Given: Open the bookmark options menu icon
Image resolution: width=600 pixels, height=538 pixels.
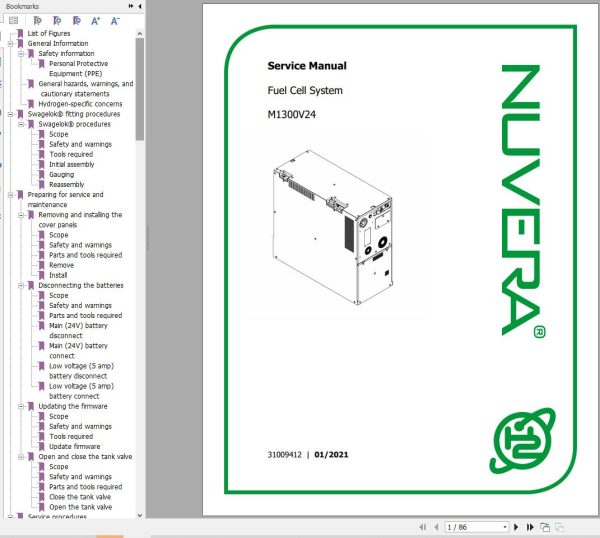Looking at the screenshot, I should (x=13, y=21).
